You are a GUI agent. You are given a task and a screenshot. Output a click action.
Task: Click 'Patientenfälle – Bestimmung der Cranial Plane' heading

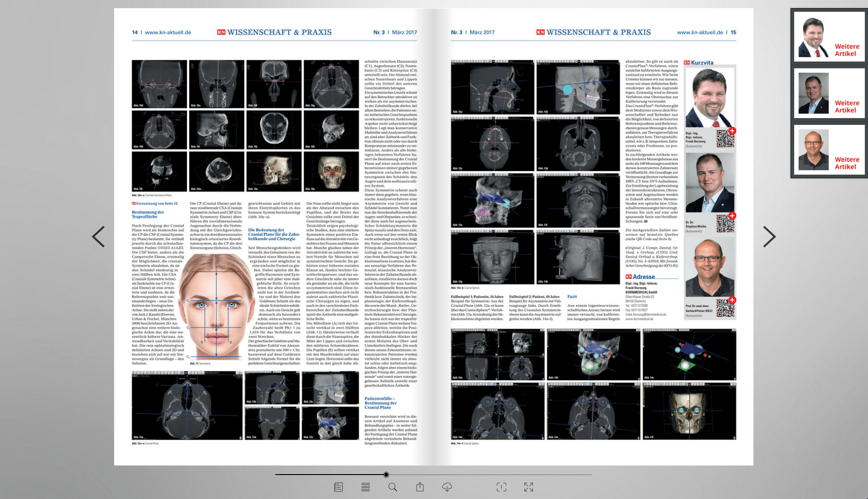(x=380, y=403)
